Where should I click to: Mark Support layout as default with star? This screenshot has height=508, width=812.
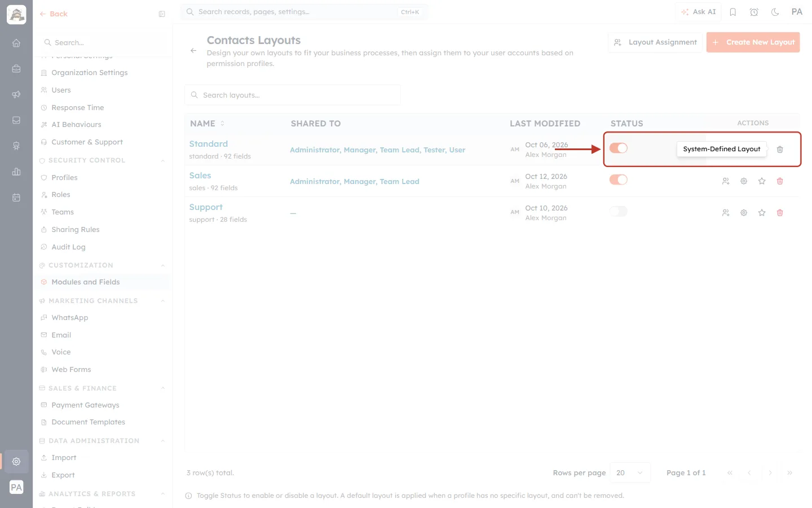[762, 213]
